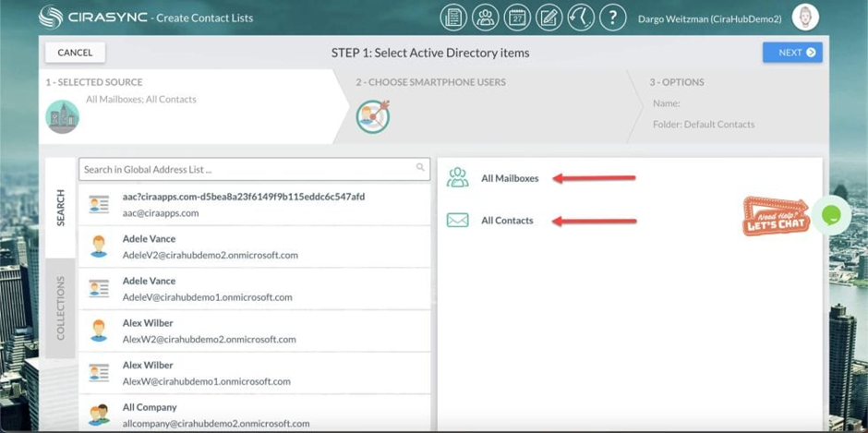Go to step 2 Choose Smartphone Users
The image size is (868, 433).
pos(488,106)
